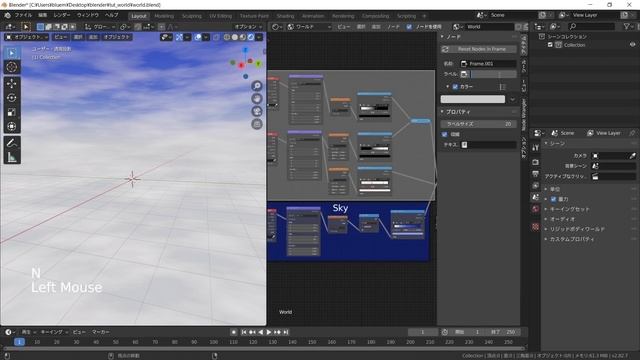Click the pin icon in properties header
Viewport: 640px width, 360px height.
pyautogui.click(x=632, y=133)
